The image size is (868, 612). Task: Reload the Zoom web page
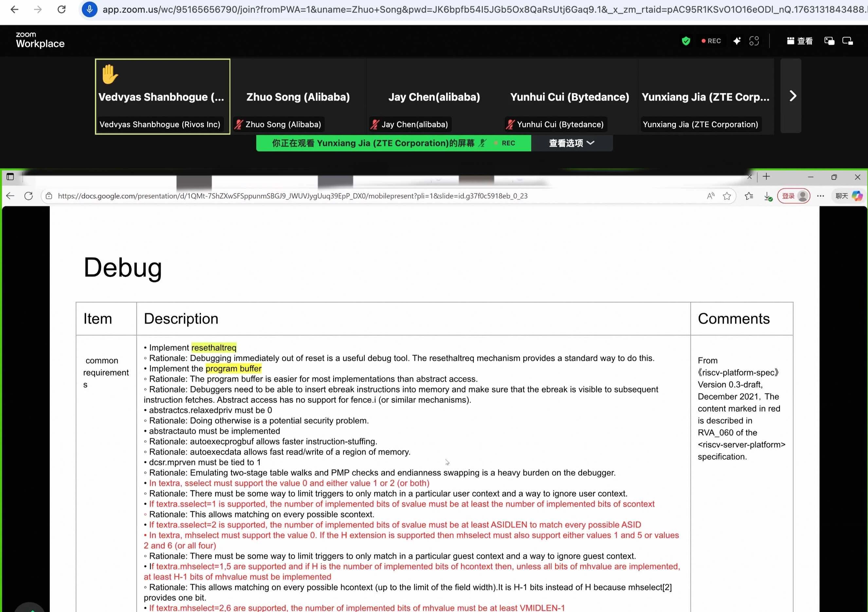click(62, 9)
